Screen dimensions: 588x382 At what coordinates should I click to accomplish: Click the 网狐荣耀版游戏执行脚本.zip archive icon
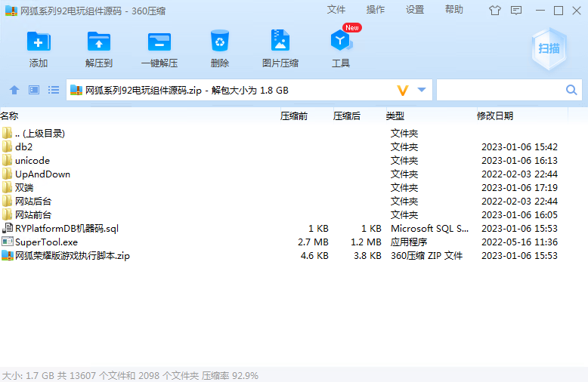(8, 255)
